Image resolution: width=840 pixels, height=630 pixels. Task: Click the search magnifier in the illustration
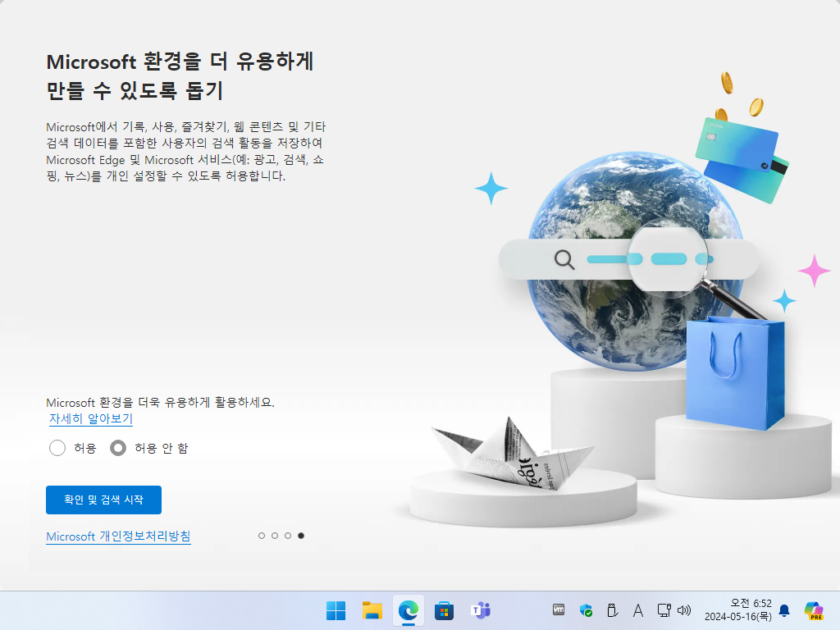(x=564, y=260)
